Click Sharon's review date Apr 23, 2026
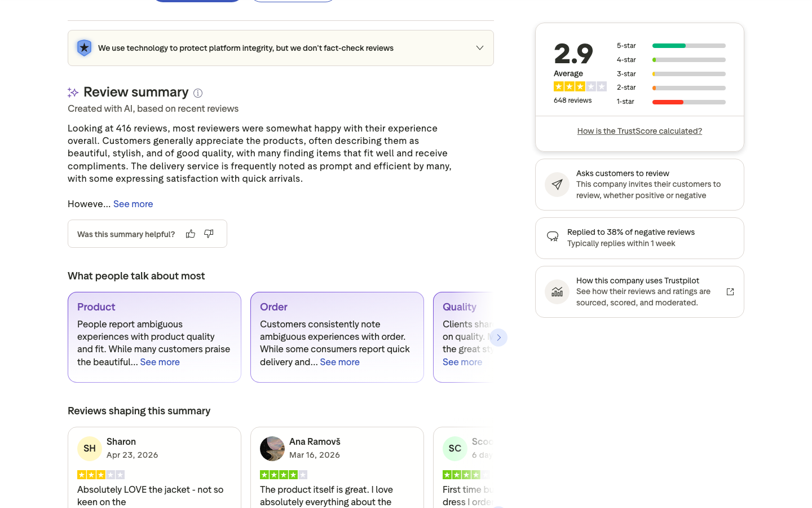812x508 pixels. pos(132,455)
